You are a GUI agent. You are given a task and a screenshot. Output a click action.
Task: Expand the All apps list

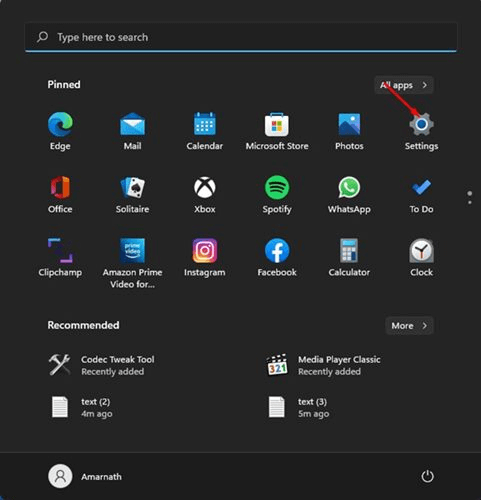[404, 85]
